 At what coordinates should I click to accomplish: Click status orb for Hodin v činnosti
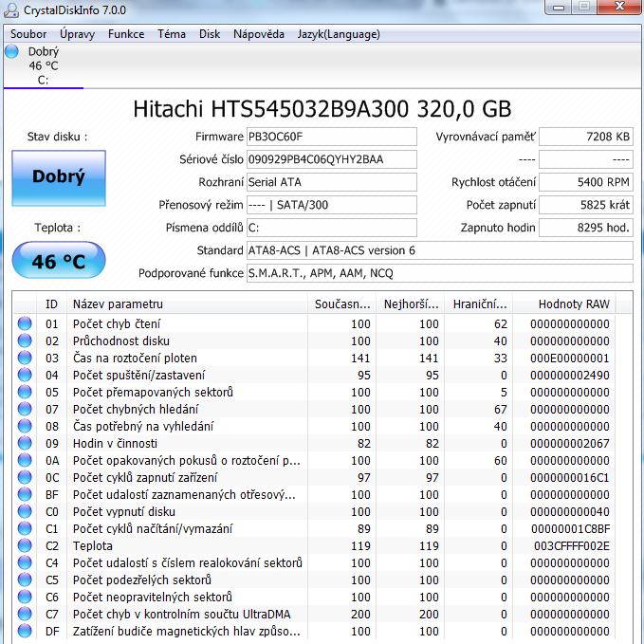point(25,443)
